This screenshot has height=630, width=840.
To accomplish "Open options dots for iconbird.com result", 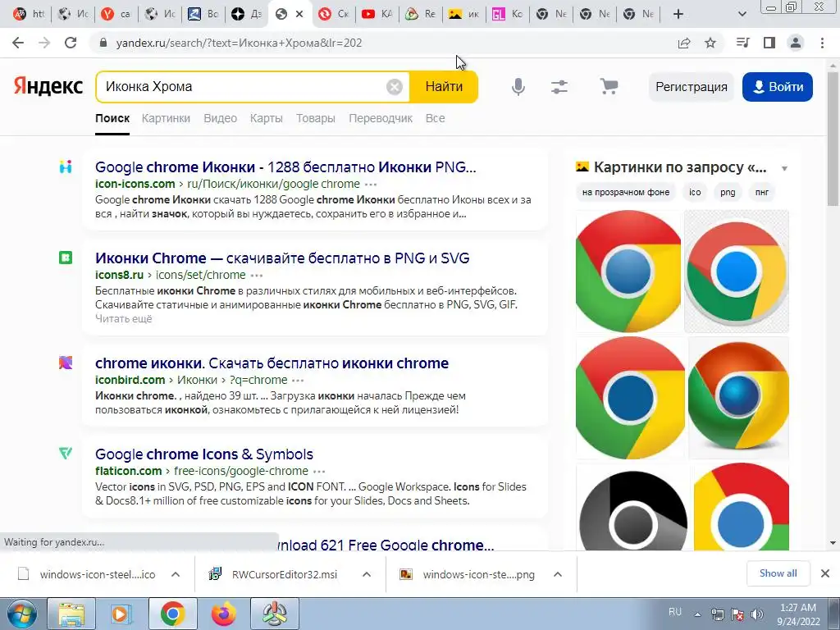I will [x=298, y=381].
